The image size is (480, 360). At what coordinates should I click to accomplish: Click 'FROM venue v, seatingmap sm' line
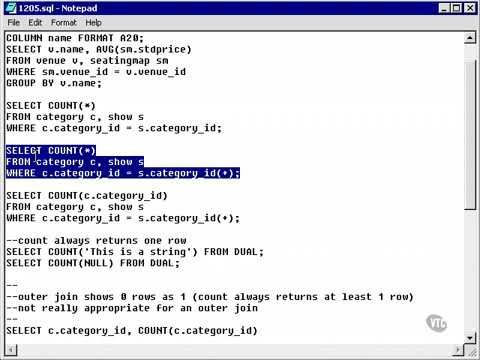[87, 61]
